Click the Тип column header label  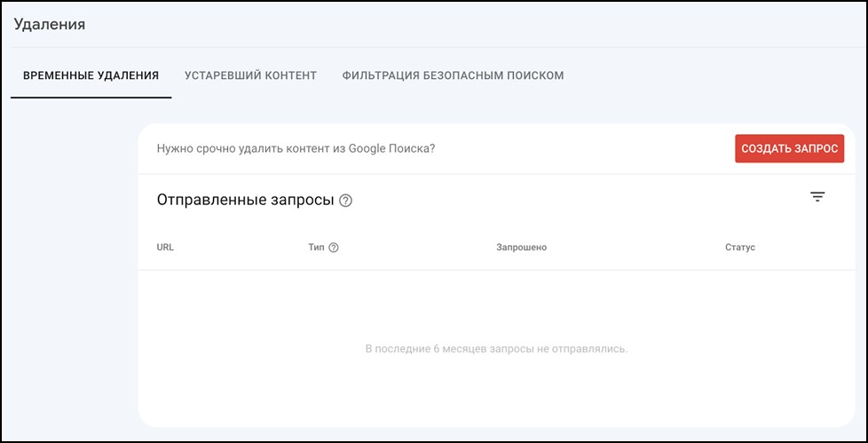316,248
